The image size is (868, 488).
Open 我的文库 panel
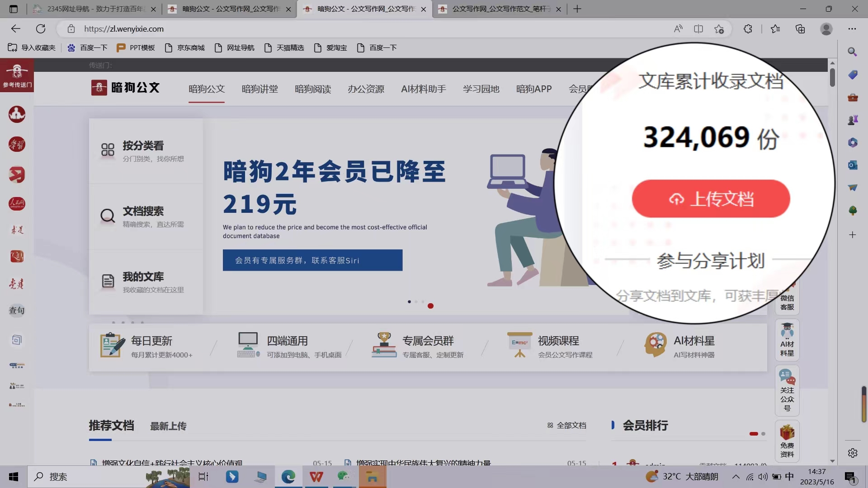pyautogui.click(x=146, y=282)
